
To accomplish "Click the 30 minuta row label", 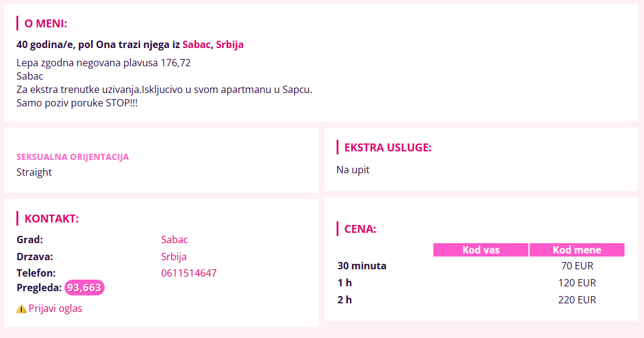I will 362,266.
